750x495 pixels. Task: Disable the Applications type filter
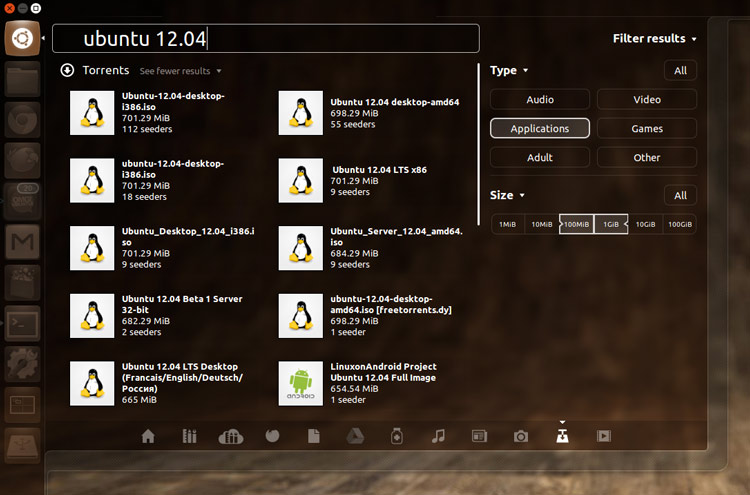540,128
